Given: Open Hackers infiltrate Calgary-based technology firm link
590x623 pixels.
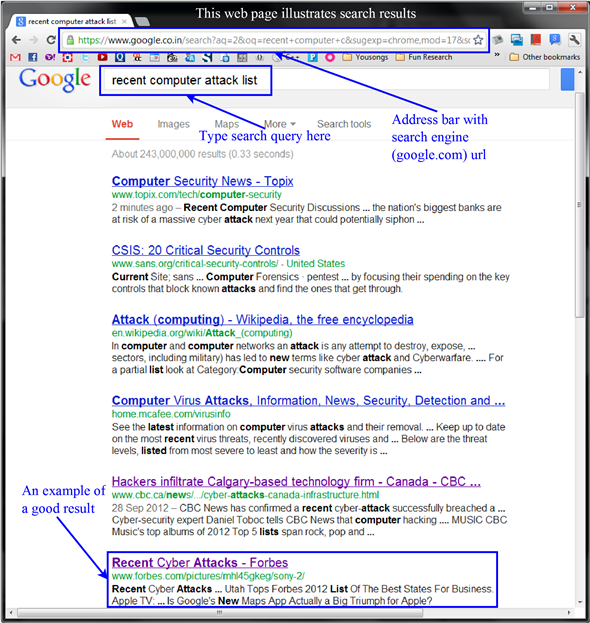Looking at the screenshot, I should pos(296,482).
